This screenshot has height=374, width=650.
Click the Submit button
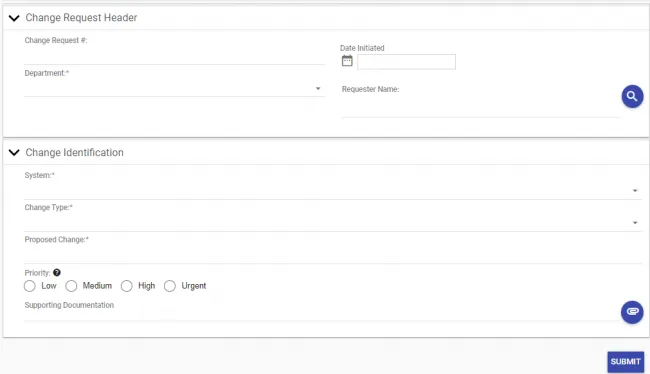pos(626,362)
